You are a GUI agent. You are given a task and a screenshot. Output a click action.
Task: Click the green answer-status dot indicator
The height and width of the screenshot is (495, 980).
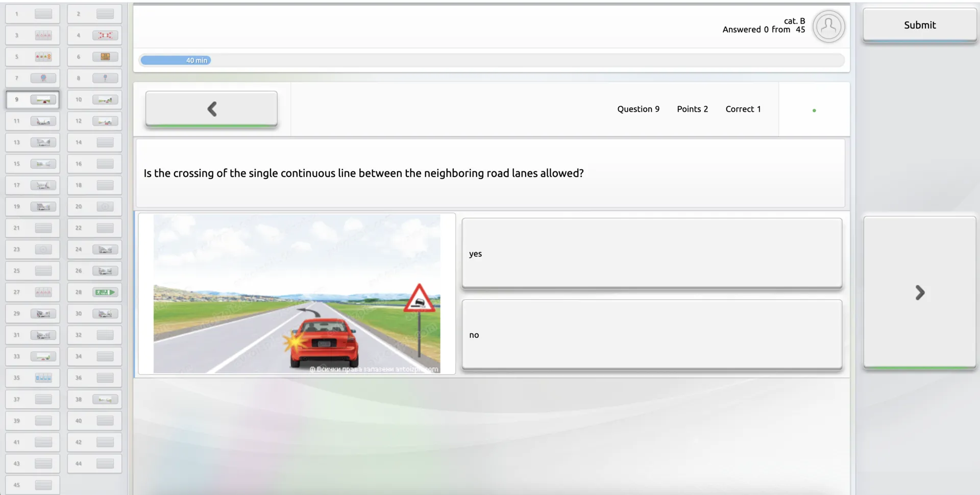tap(815, 110)
